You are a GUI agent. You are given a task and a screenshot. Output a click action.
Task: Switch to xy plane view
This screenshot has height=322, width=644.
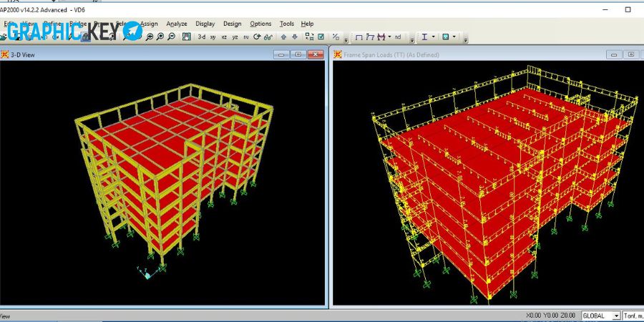(x=213, y=37)
